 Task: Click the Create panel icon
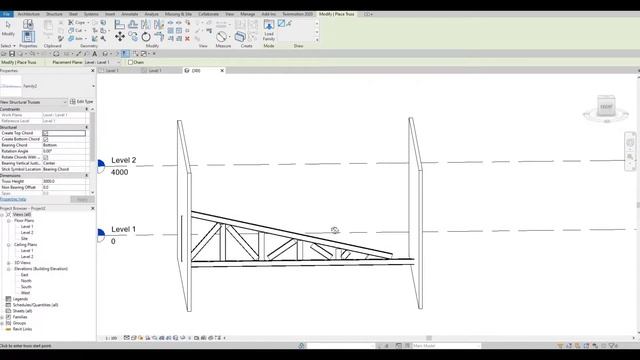(x=240, y=37)
